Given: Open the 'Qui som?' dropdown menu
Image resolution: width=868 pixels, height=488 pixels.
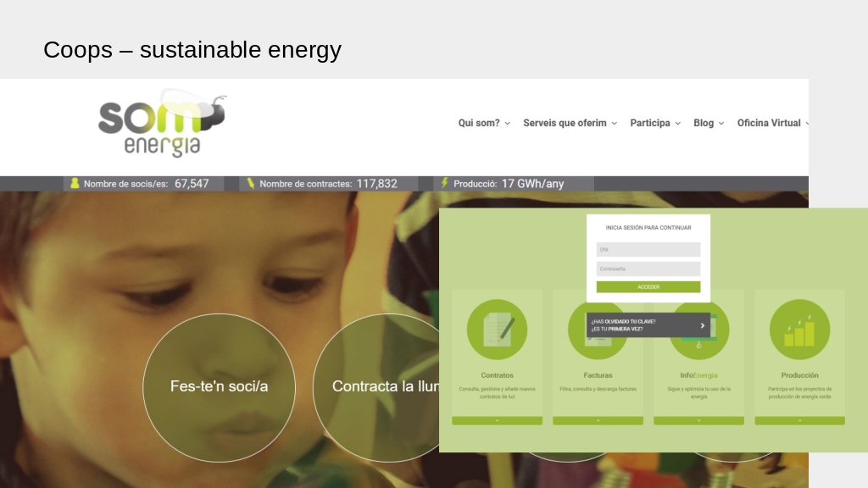Looking at the screenshot, I should [x=484, y=123].
